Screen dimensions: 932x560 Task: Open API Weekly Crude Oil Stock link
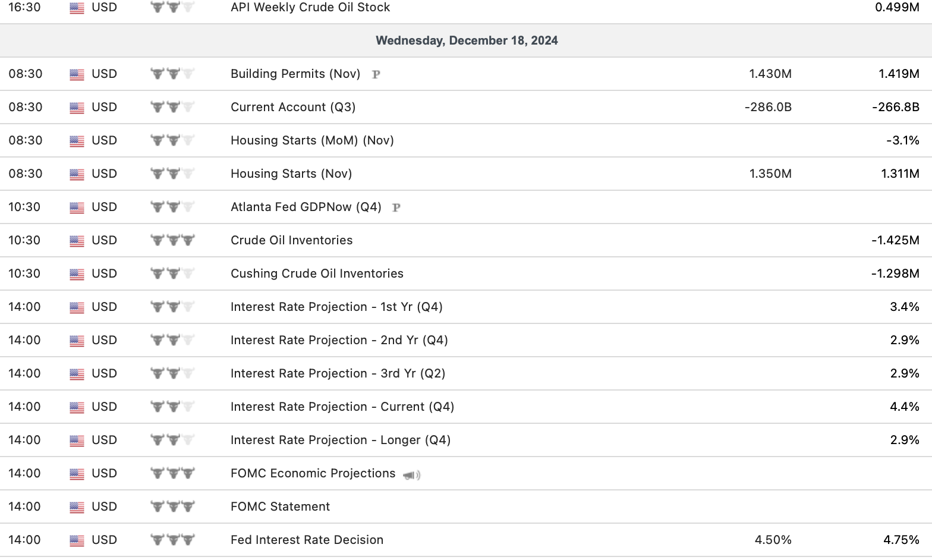pyautogui.click(x=310, y=8)
